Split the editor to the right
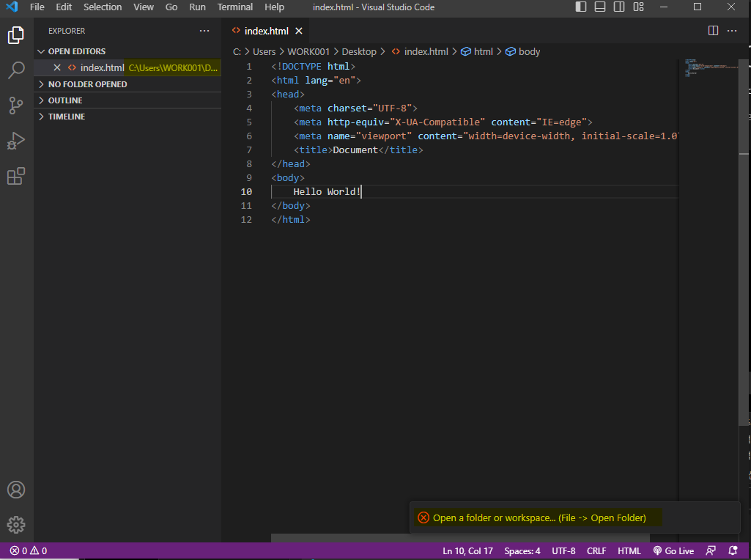Screen dimensions: 751x560 pyautogui.click(x=713, y=31)
